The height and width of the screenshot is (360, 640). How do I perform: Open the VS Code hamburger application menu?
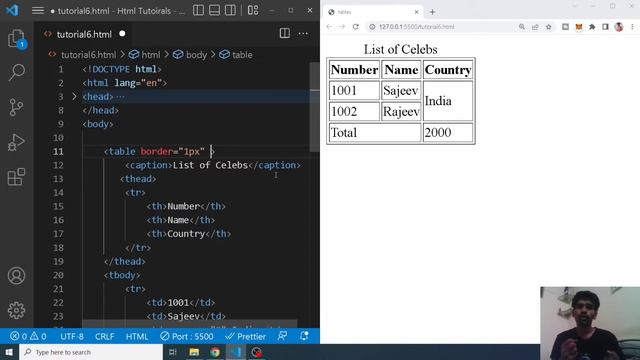coord(38,11)
